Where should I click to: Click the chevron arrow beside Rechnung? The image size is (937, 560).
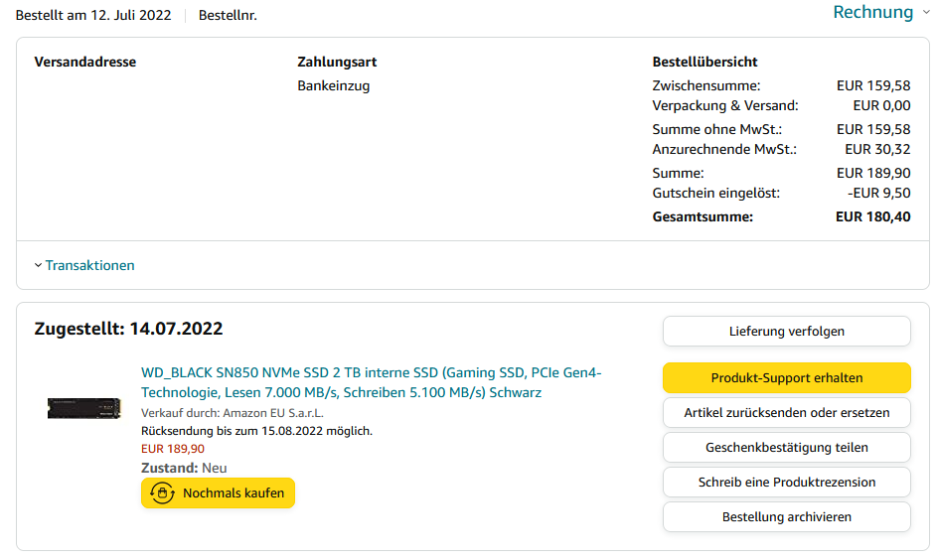tap(926, 12)
